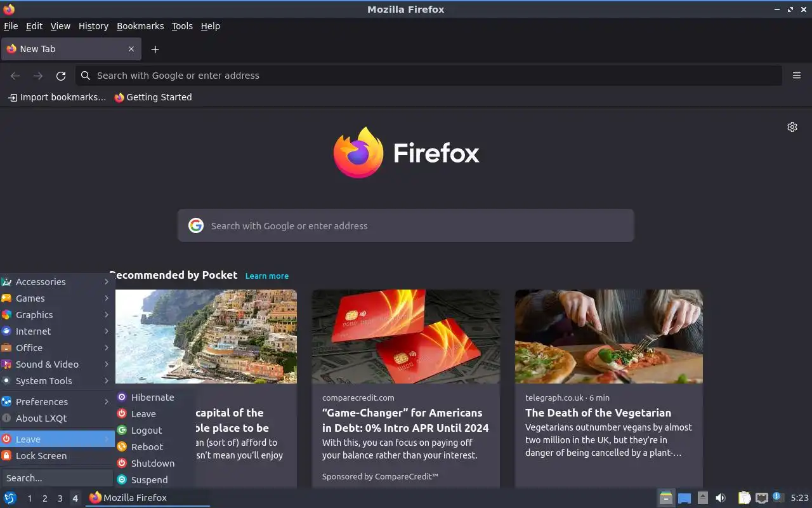Open the new tab personalize gear
Screen dimensions: 812x508
click(x=792, y=127)
